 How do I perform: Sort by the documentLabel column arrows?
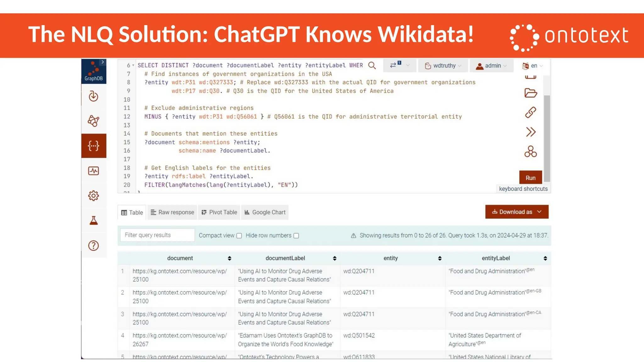[x=335, y=258]
